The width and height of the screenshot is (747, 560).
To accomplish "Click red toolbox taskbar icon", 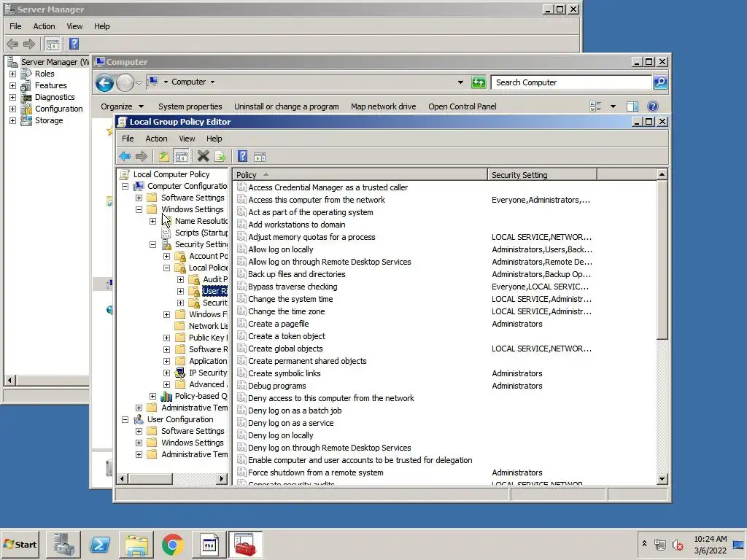I will (246, 544).
